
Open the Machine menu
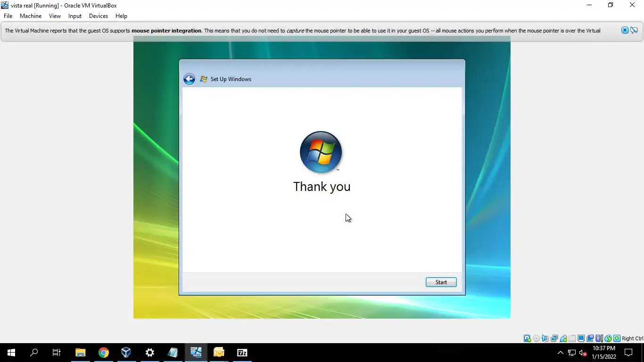click(31, 16)
